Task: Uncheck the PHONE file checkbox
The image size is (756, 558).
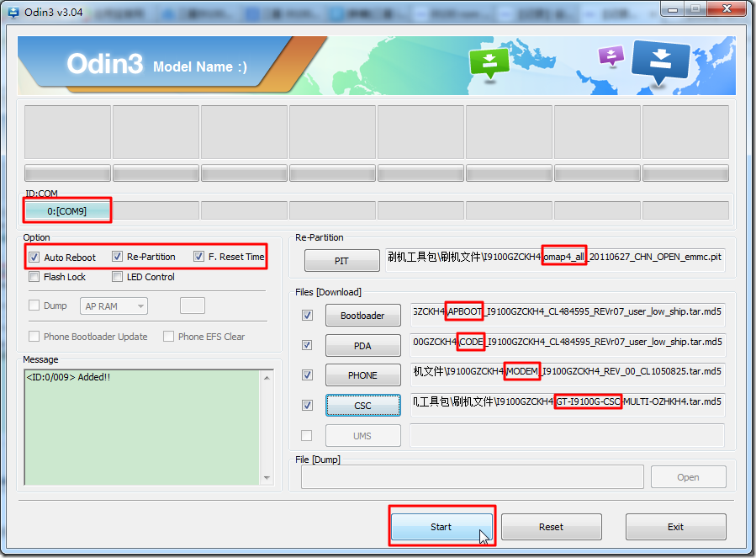Action: pyautogui.click(x=307, y=375)
